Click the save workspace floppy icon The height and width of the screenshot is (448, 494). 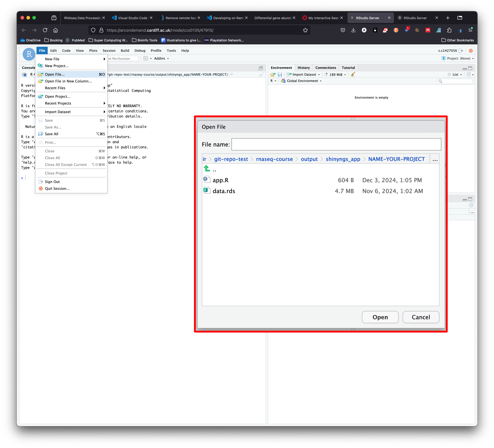(280, 74)
